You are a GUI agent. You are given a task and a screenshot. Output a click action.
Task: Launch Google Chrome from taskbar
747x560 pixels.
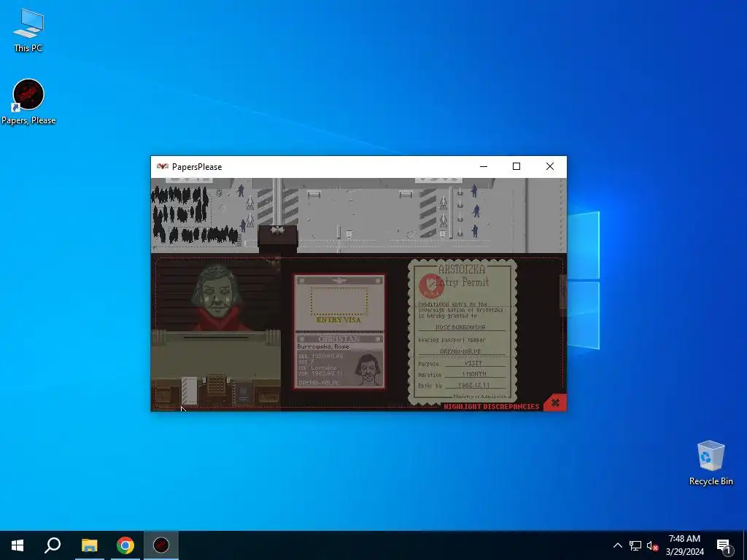[125, 545]
